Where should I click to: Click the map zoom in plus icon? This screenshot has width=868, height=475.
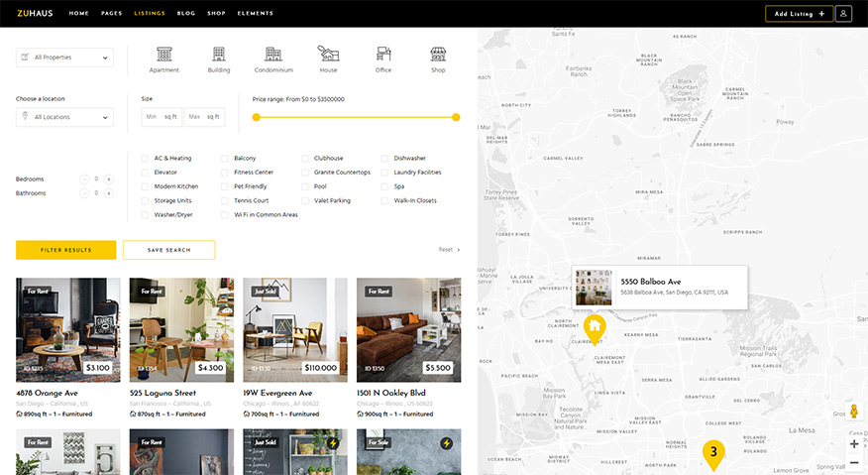pos(854,444)
